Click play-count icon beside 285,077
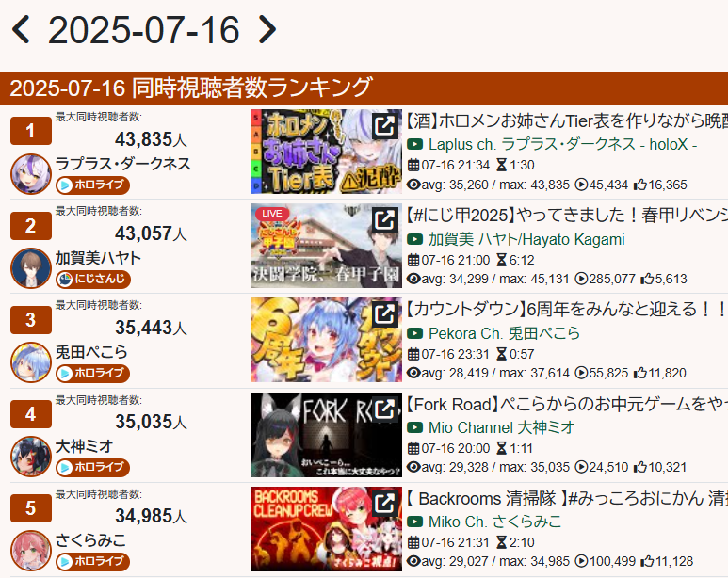This screenshot has height=578, width=728. [x=581, y=279]
